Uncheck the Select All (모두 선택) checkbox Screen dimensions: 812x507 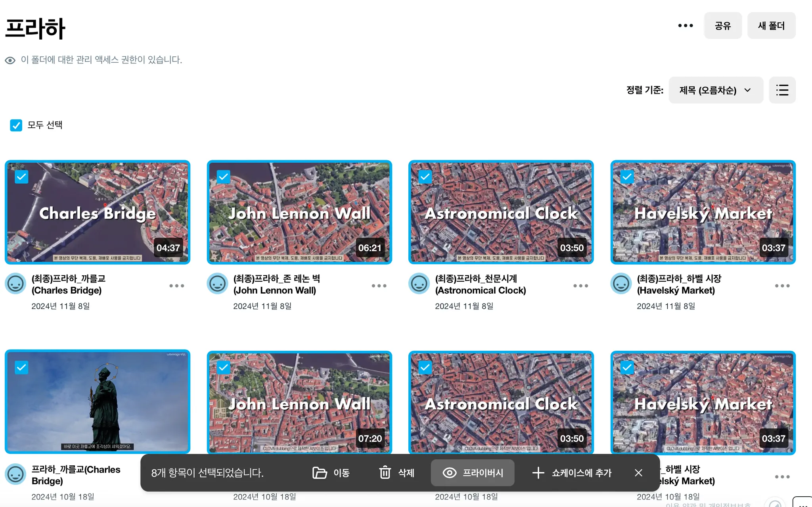tap(16, 125)
